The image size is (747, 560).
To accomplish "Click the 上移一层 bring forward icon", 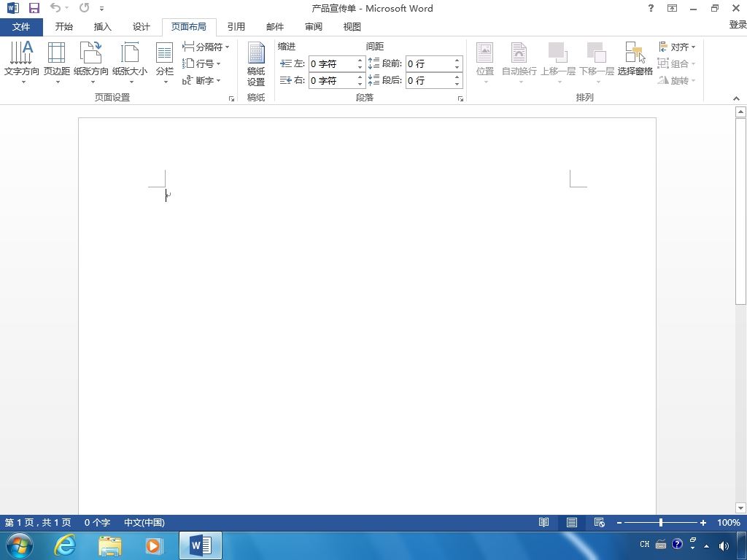I will click(x=558, y=63).
